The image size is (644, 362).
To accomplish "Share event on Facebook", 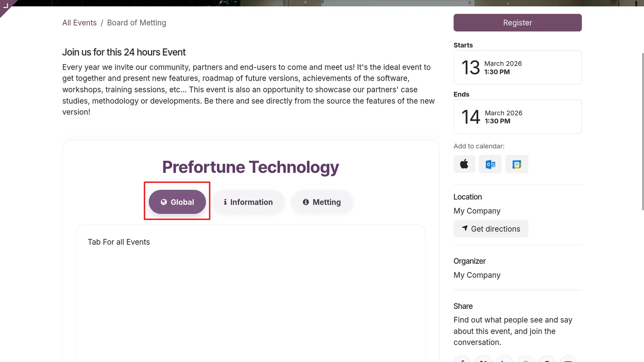I will pyautogui.click(x=462, y=359).
